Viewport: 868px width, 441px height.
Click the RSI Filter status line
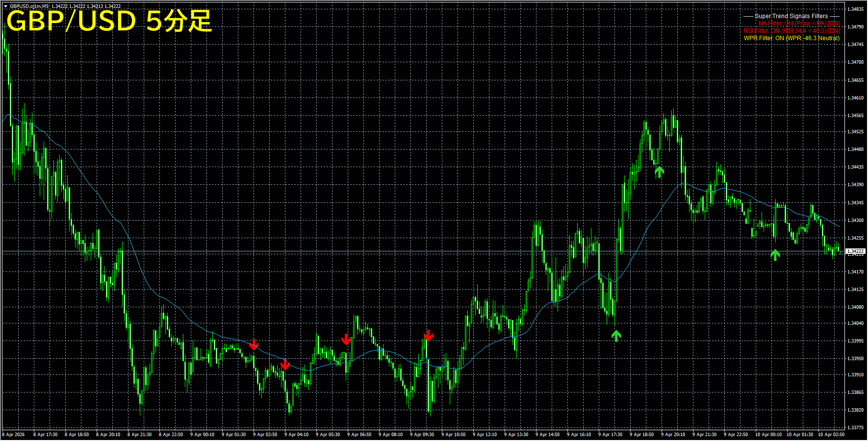(791, 31)
